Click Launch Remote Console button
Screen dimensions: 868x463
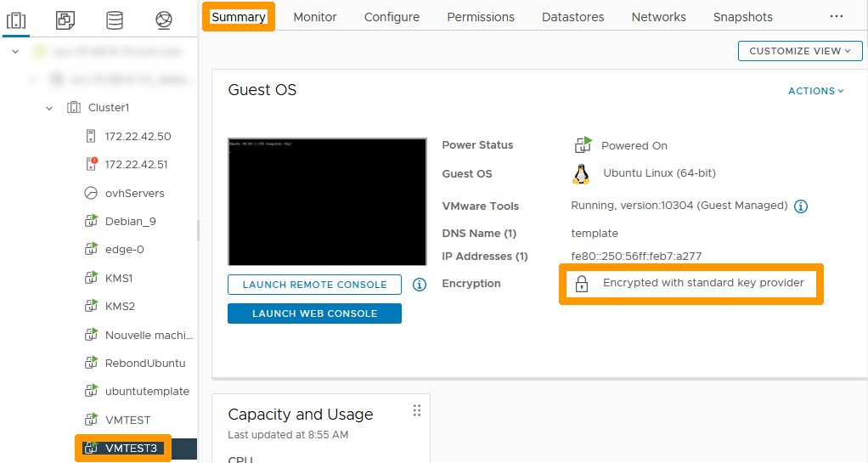coord(314,285)
